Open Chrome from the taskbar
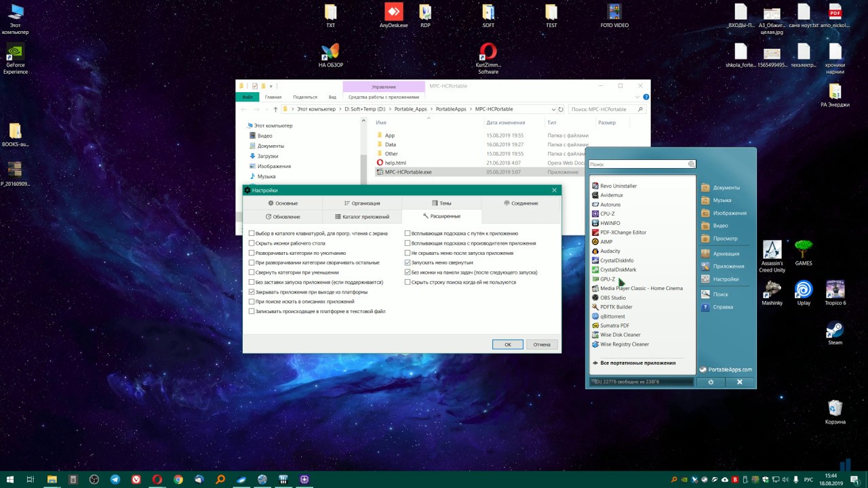Image resolution: width=868 pixels, height=488 pixels. (178, 479)
